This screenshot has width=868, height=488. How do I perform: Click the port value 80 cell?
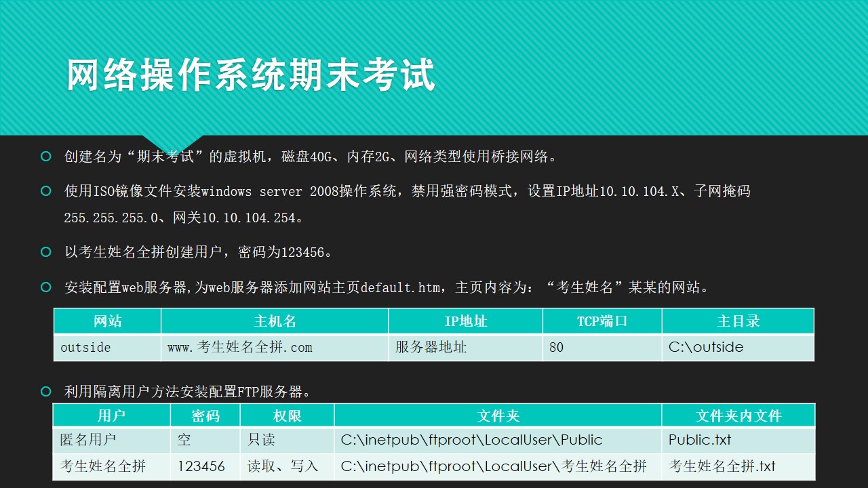click(602, 347)
